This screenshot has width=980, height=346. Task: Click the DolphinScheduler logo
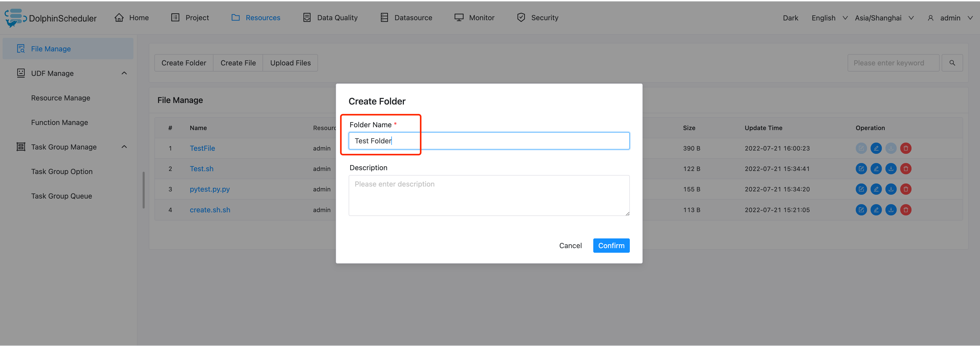(15, 18)
